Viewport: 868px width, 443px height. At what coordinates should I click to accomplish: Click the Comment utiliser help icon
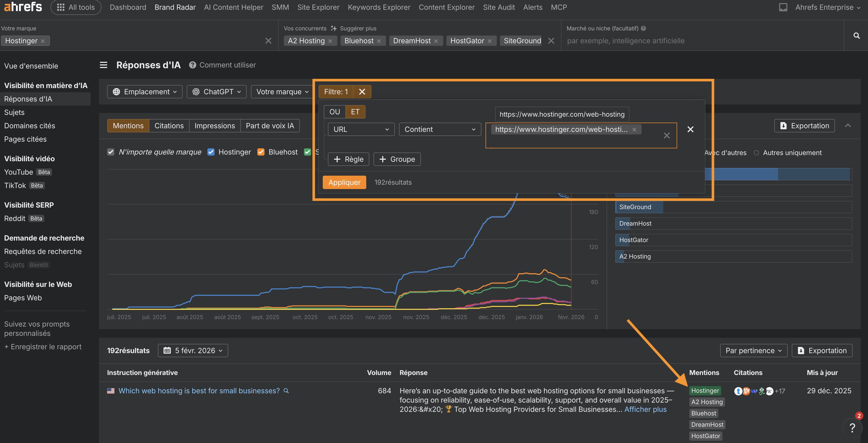pos(192,65)
